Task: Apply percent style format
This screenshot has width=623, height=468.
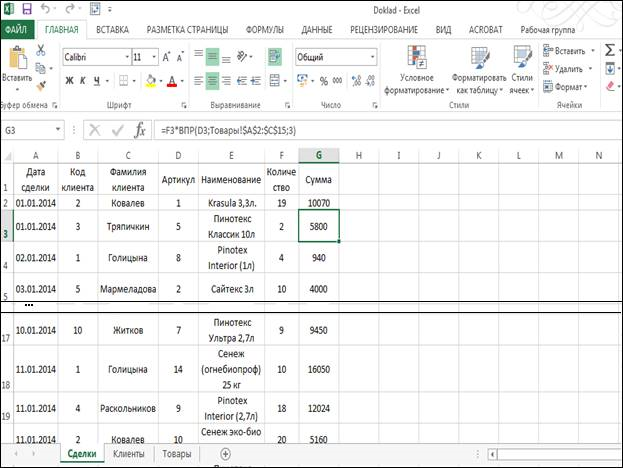Action: 324,81
